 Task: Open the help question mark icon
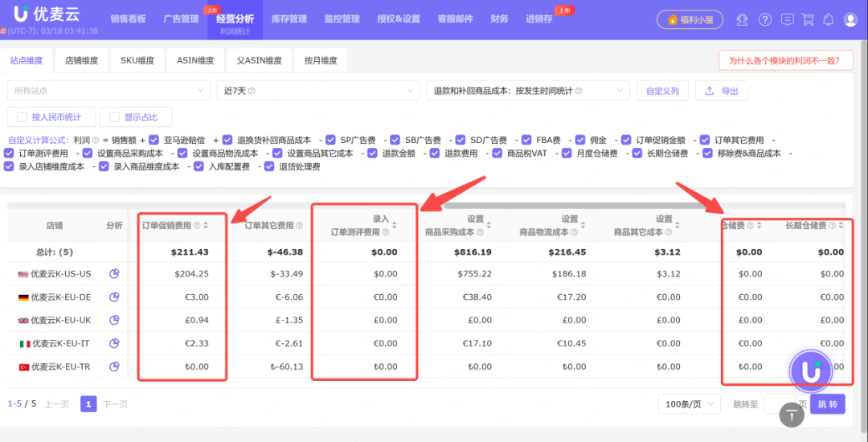coord(764,19)
